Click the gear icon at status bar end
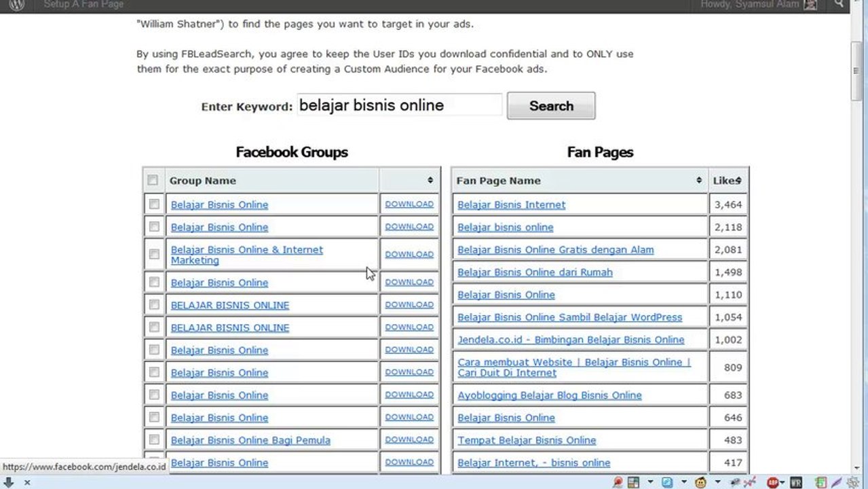 coord(854,482)
